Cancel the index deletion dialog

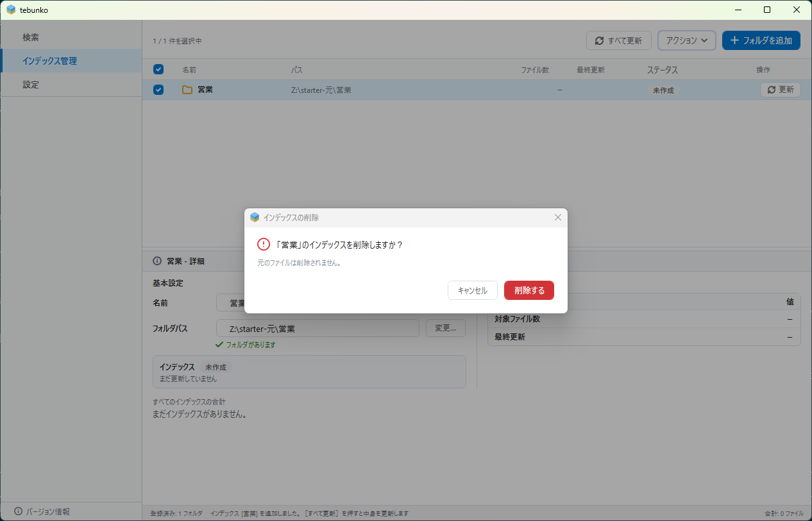click(472, 290)
